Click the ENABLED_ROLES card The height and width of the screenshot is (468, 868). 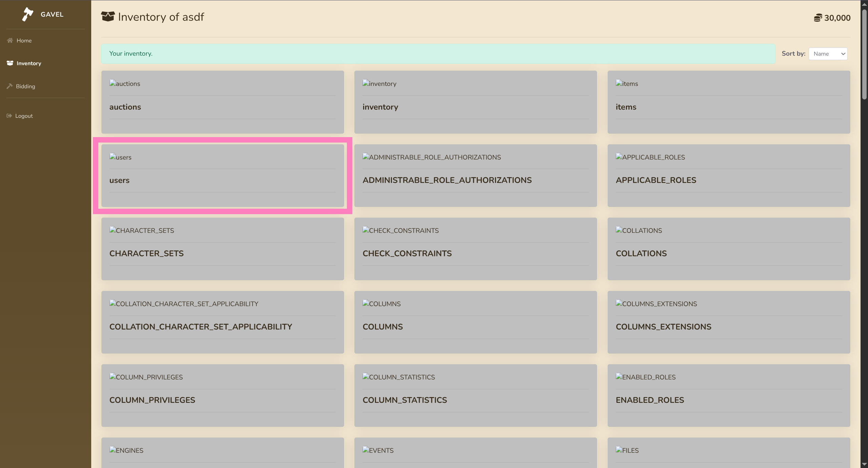pos(728,395)
